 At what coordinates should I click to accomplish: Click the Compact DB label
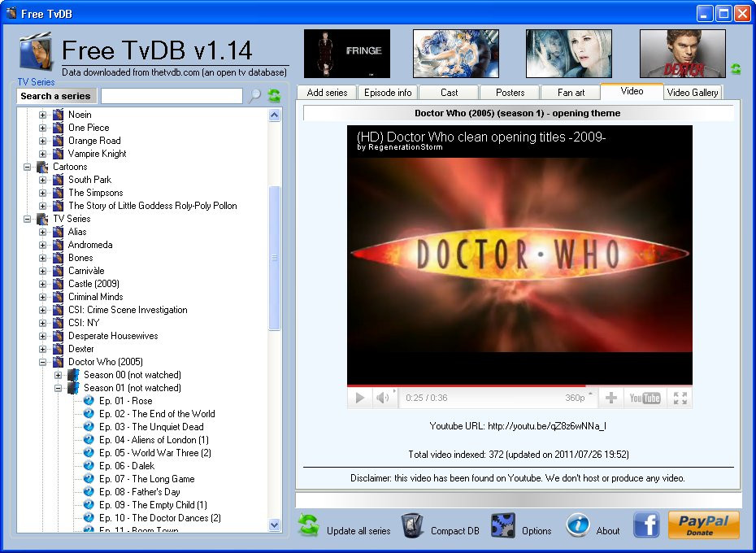454,531
